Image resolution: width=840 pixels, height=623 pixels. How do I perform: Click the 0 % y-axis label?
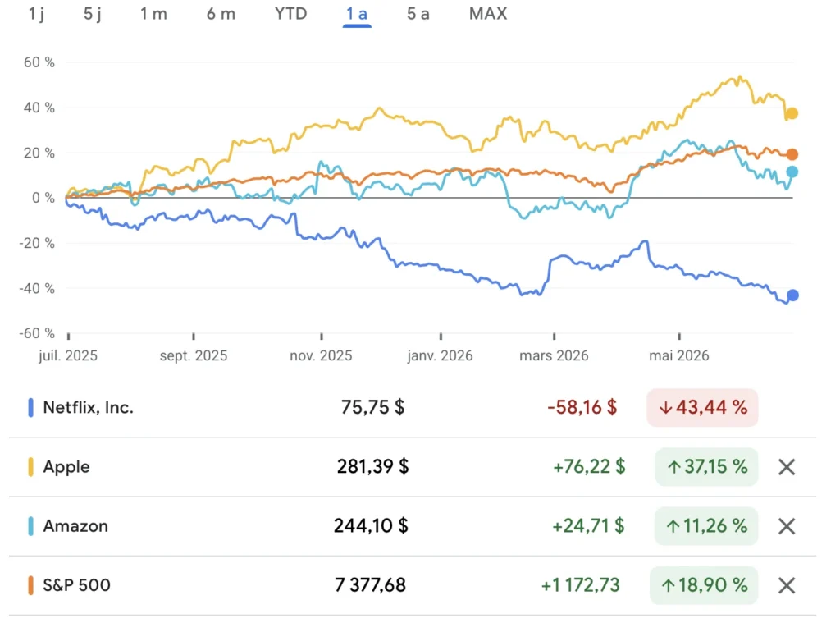[x=43, y=198]
